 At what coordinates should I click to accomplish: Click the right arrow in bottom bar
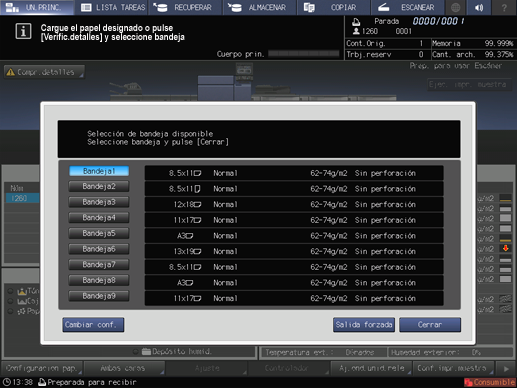506,369
